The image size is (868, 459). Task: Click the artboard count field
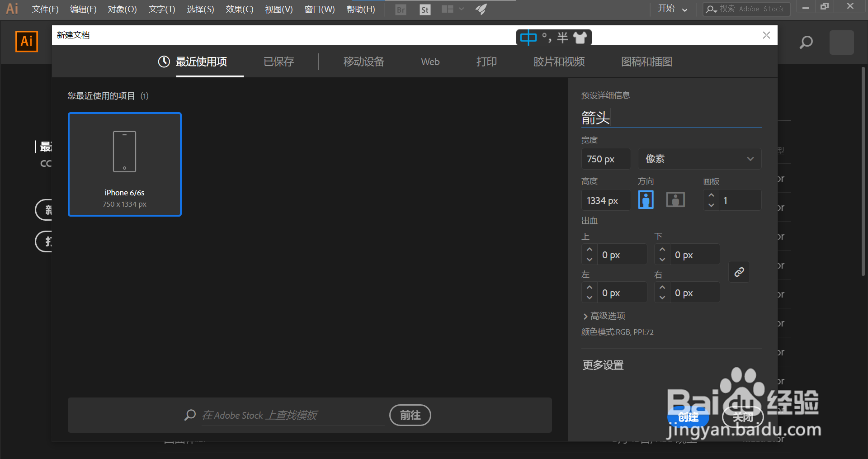point(740,200)
